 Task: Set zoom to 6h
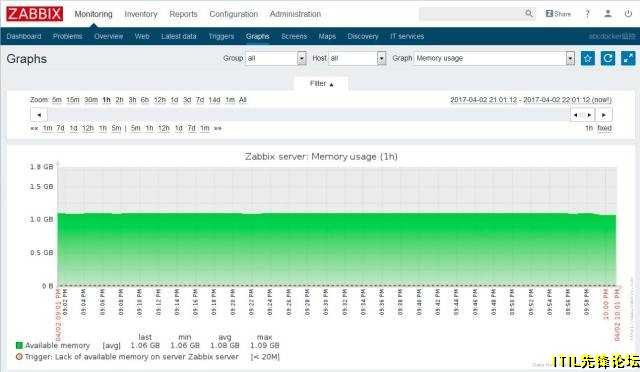(x=145, y=100)
